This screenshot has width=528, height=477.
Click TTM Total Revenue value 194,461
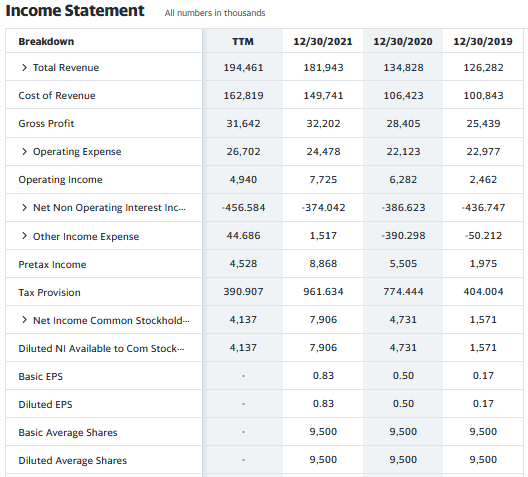[x=243, y=68]
